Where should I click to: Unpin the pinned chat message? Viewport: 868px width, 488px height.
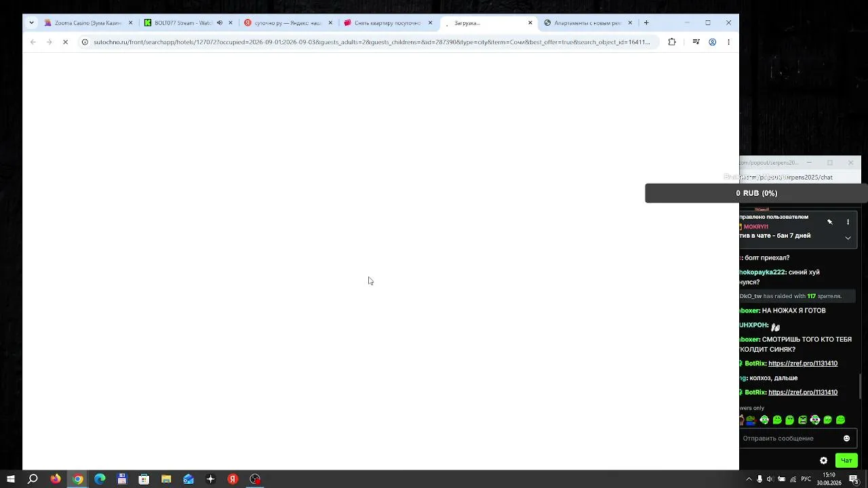(x=829, y=222)
